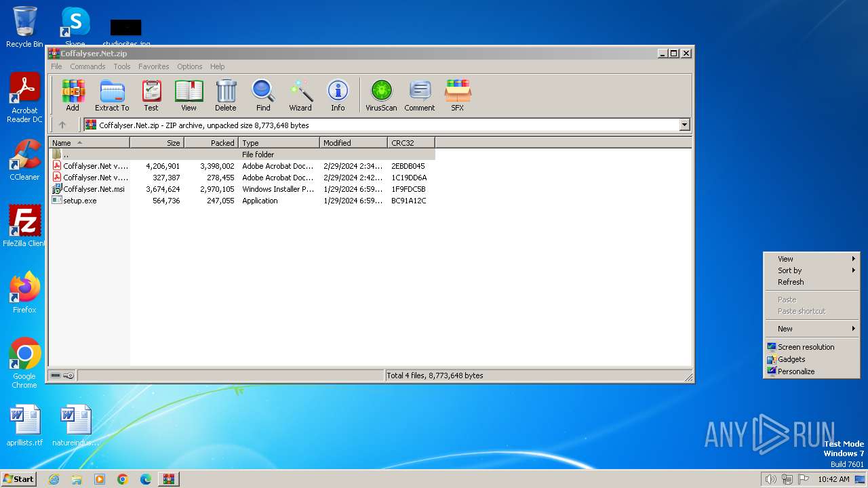
Task: Expand the archive path dropdown
Action: coord(684,125)
